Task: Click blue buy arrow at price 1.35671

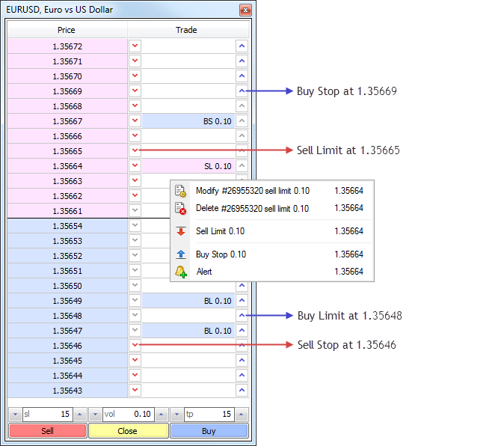Action: pos(242,61)
